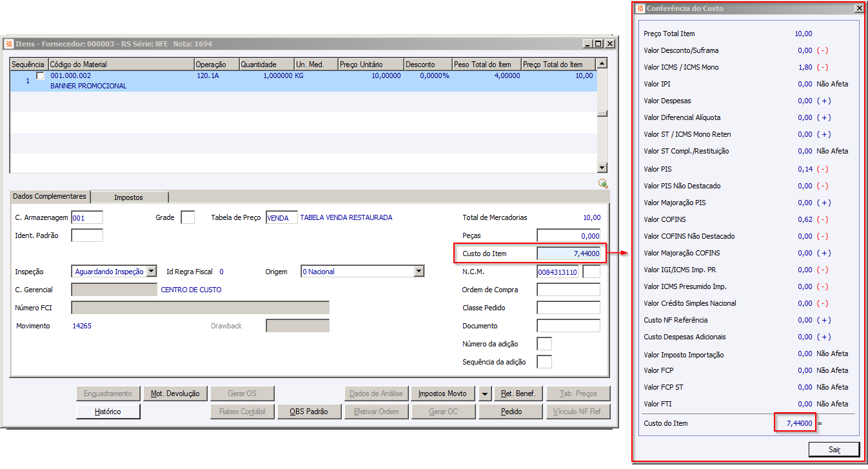Click the Itens window title bar icon
This screenshot has width=868, height=469.
coord(9,44)
